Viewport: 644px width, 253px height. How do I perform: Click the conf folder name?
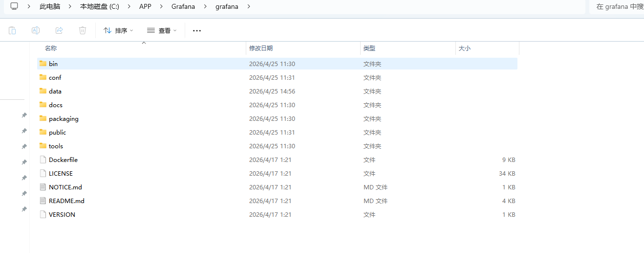pyautogui.click(x=55, y=77)
